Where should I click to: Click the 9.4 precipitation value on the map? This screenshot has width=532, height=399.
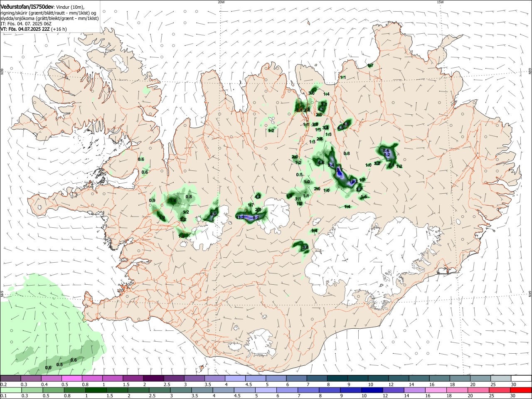(331, 165)
